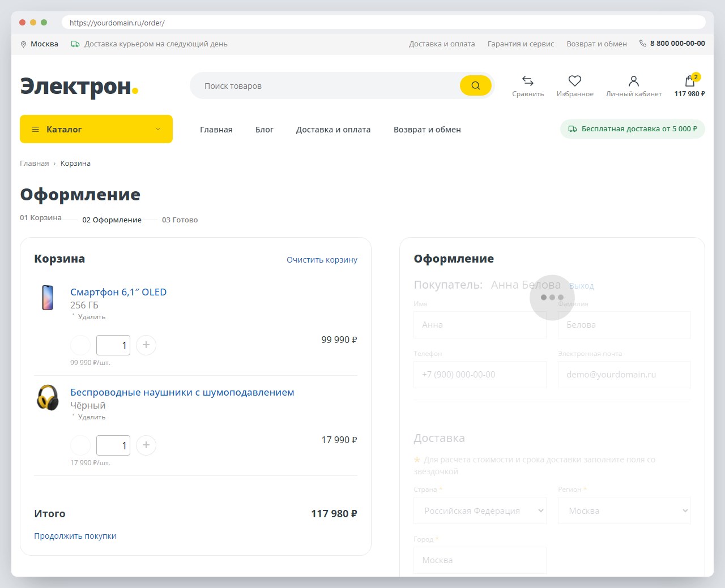Screen dimensions: 725x588
Task: Go to step 01 Корзина
Action: coord(41,217)
